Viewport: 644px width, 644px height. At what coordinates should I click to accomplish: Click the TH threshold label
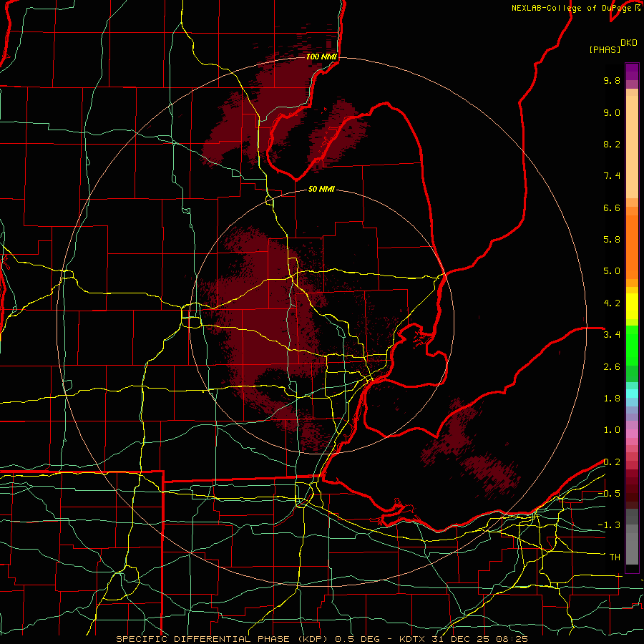click(x=615, y=557)
